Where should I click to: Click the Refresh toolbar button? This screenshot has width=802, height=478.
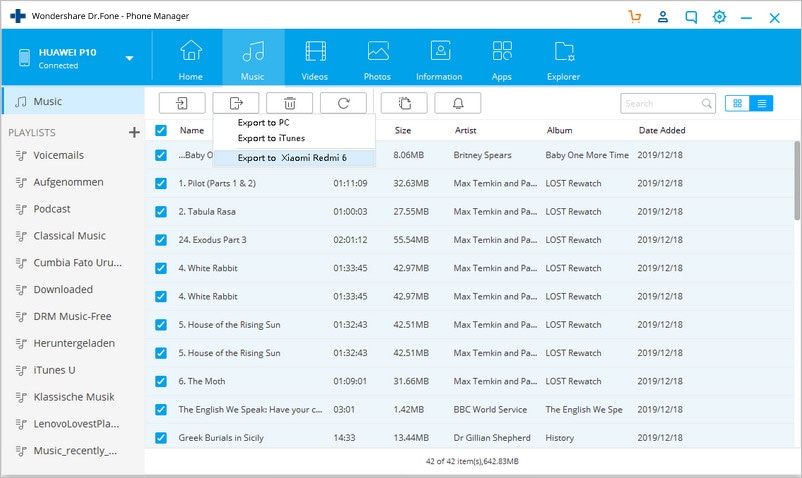[x=343, y=103]
